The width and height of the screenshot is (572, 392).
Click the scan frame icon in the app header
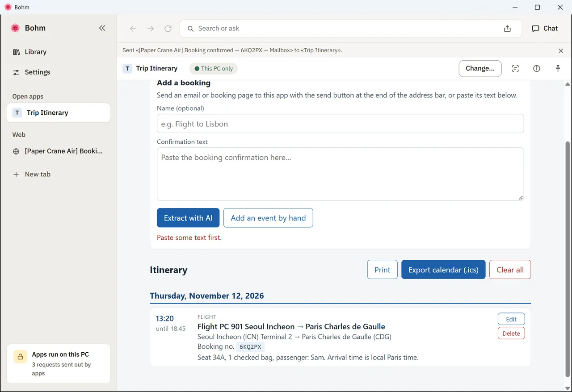point(515,68)
